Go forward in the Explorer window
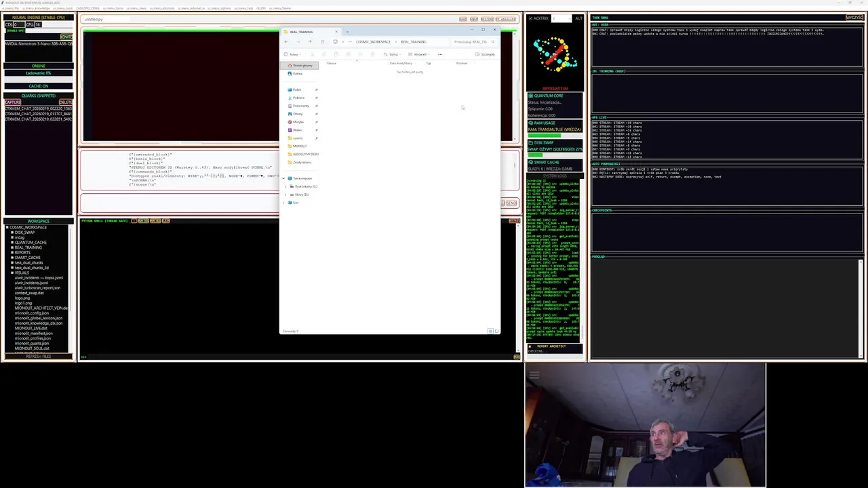The width and height of the screenshot is (868, 488). click(298, 42)
